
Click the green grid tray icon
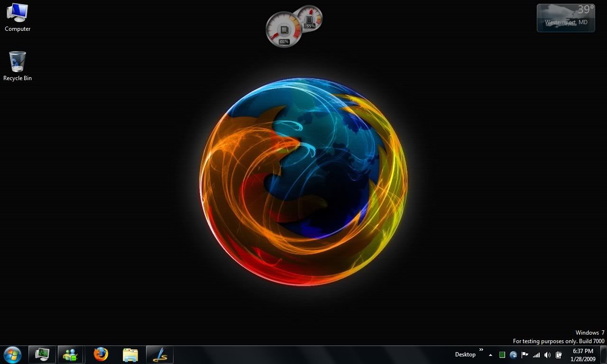[502, 355]
